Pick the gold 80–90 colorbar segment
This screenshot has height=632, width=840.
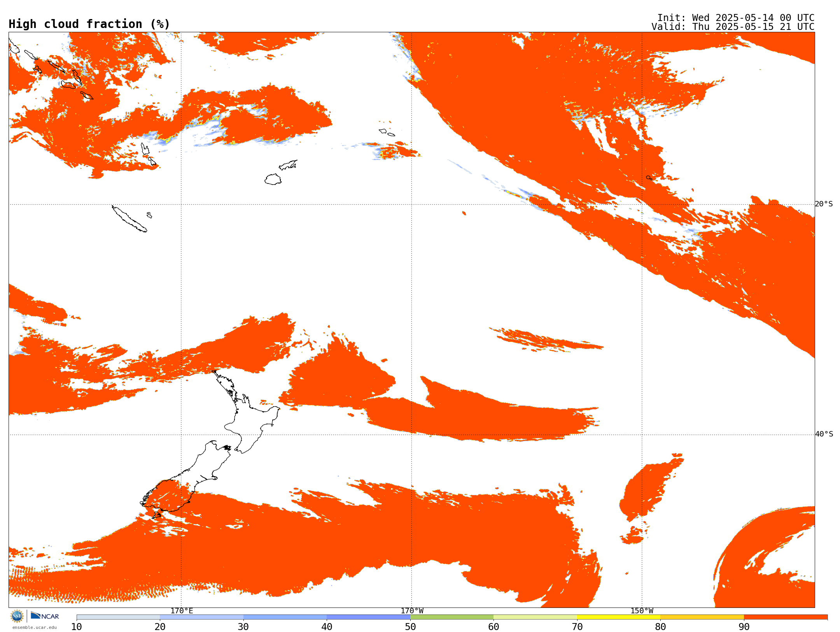click(x=702, y=617)
